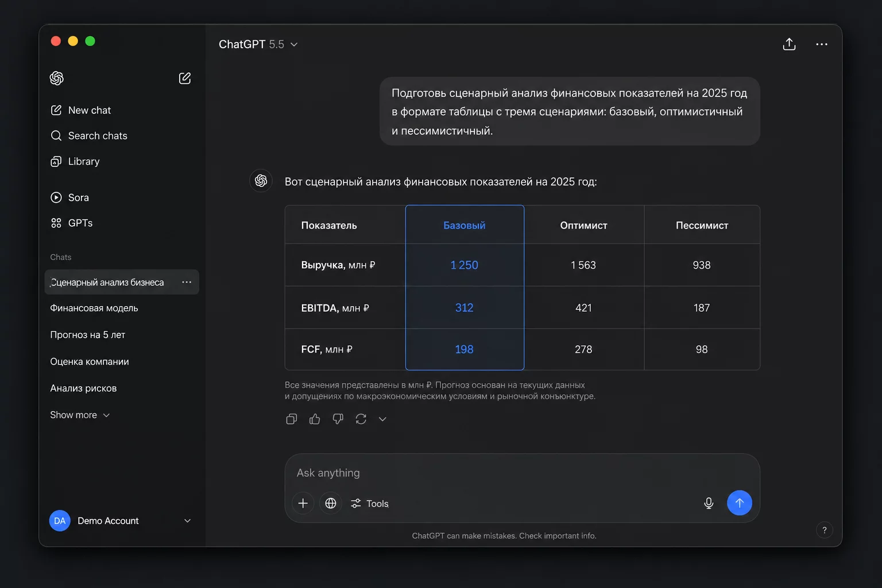Viewport: 882px width, 588px height.
Task: Minimize the window with the yellow button
Action: pos(73,41)
